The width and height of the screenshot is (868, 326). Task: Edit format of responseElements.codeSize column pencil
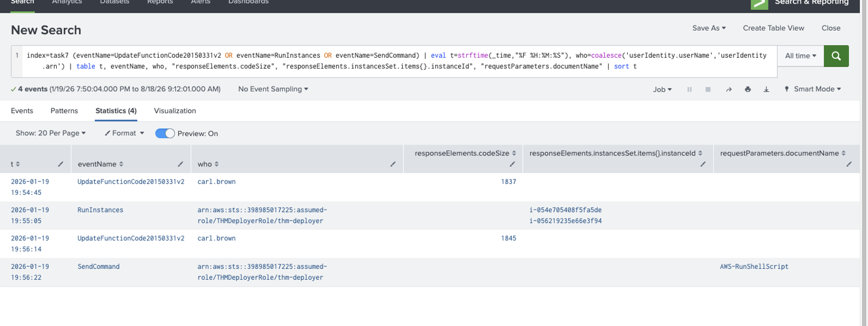coord(513,164)
